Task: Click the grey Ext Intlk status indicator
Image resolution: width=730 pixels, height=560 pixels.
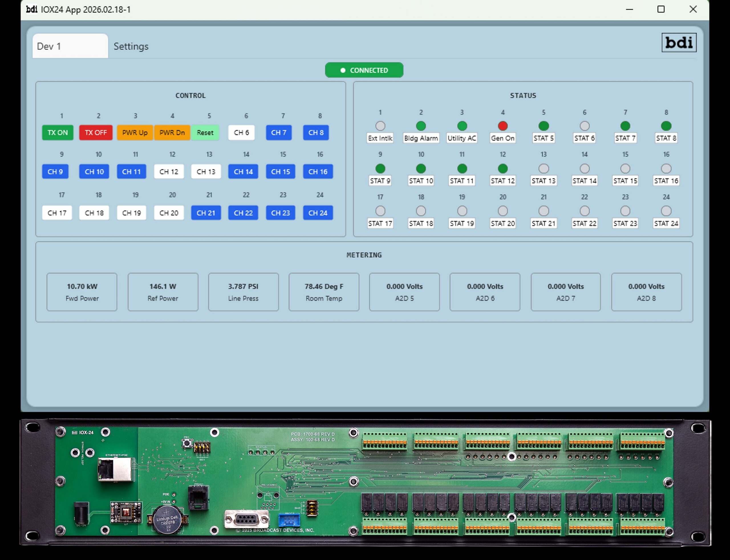Action: pos(380,126)
